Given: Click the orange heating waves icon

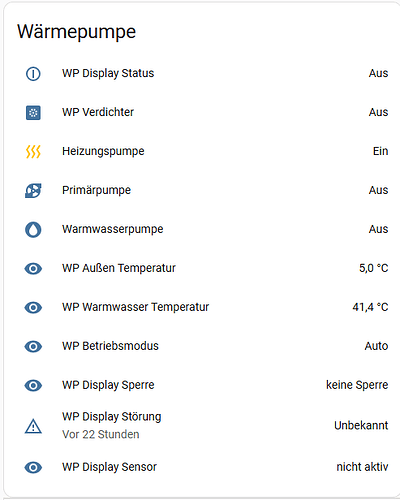Looking at the screenshot, I should point(33,152).
